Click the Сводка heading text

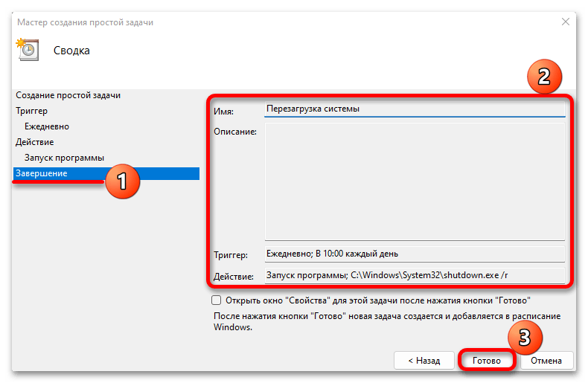click(x=71, y=51)
